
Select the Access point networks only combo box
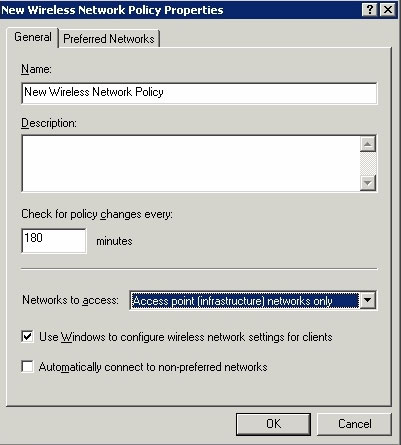coord(253,300)
